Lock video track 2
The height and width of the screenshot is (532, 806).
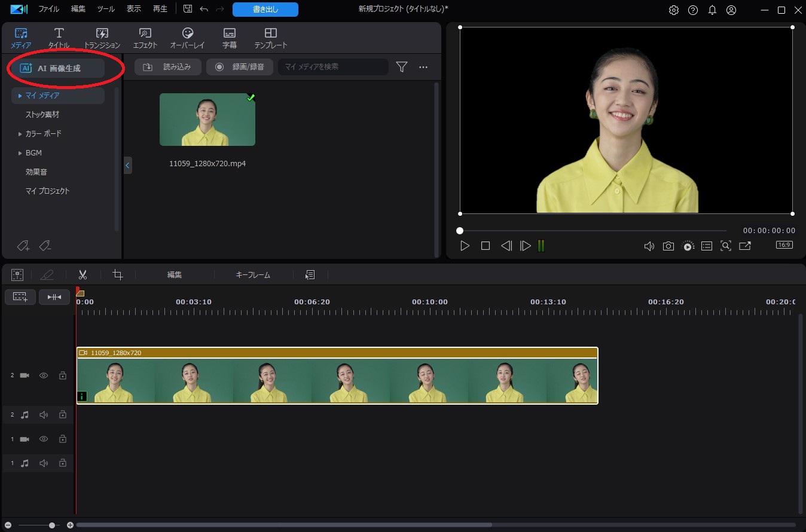coord(62,375)
